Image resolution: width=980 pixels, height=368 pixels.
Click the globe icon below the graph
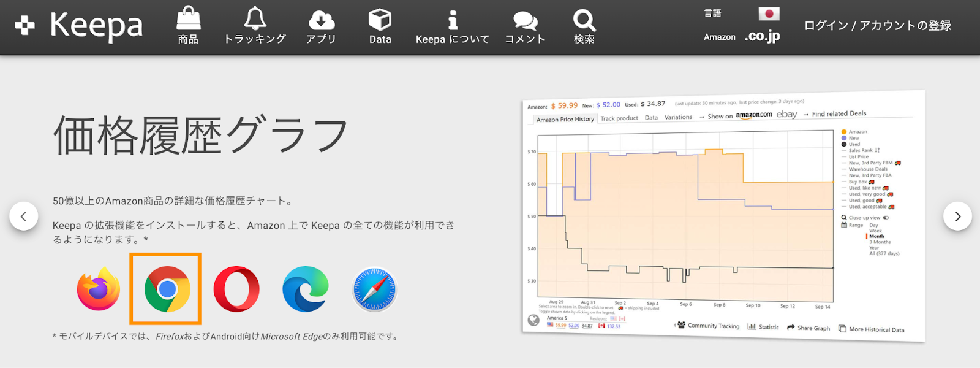coord(533,320)
